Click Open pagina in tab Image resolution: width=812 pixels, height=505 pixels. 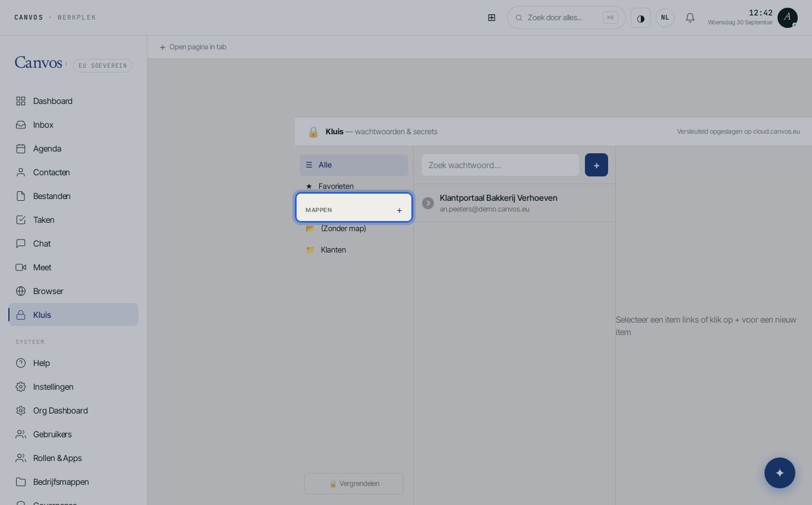(193, 47)
